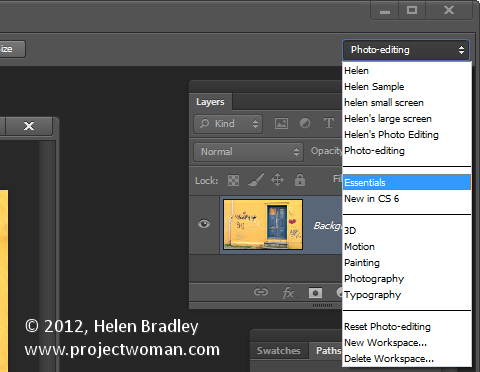Click the link layers chain icon
Screen dimensions: 480x372
(261, 292)
